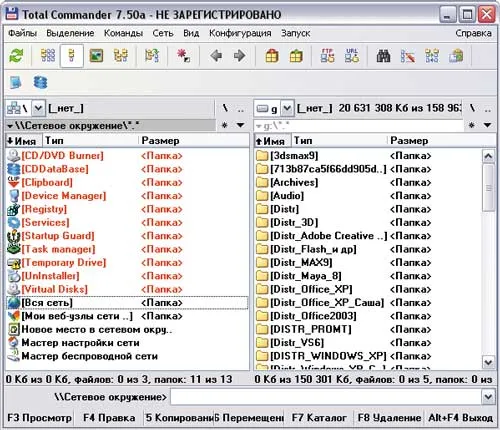
Task: Click the green Refresh arrows toolbar icon
Action: [16, 56]
